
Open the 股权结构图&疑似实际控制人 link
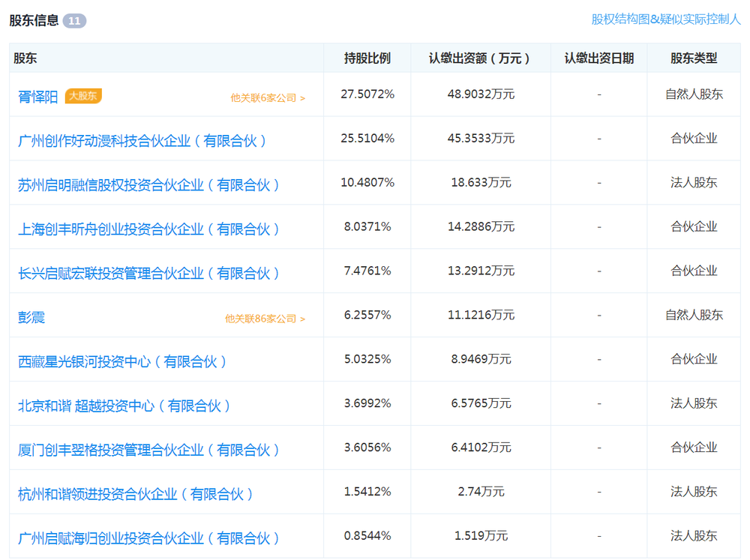(x=666, y=19)
